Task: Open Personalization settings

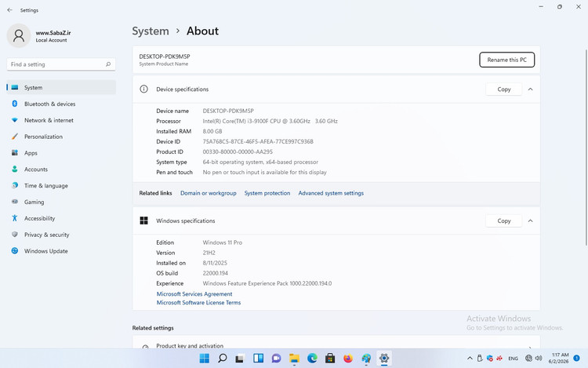Action: (61, 137)
